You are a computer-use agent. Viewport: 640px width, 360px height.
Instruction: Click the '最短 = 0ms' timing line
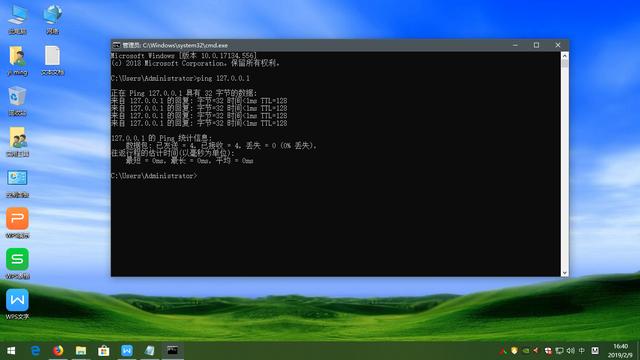[189, 161]
